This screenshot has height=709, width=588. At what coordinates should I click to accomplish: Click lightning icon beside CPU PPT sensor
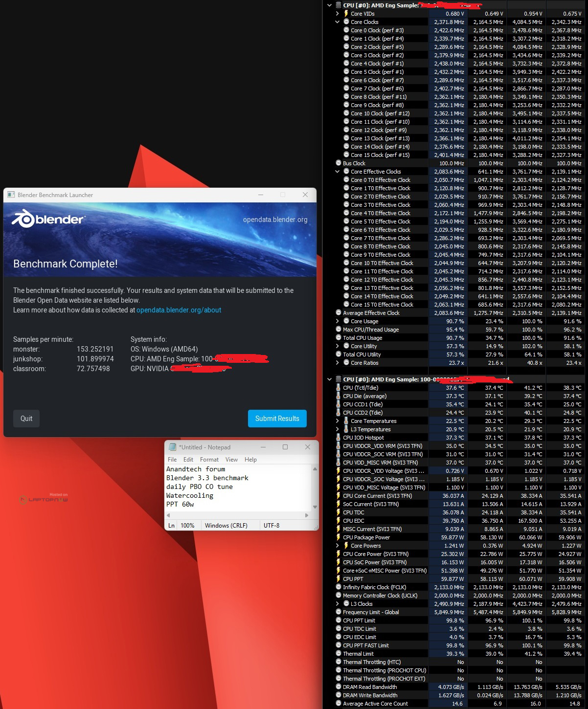[338, 579]
